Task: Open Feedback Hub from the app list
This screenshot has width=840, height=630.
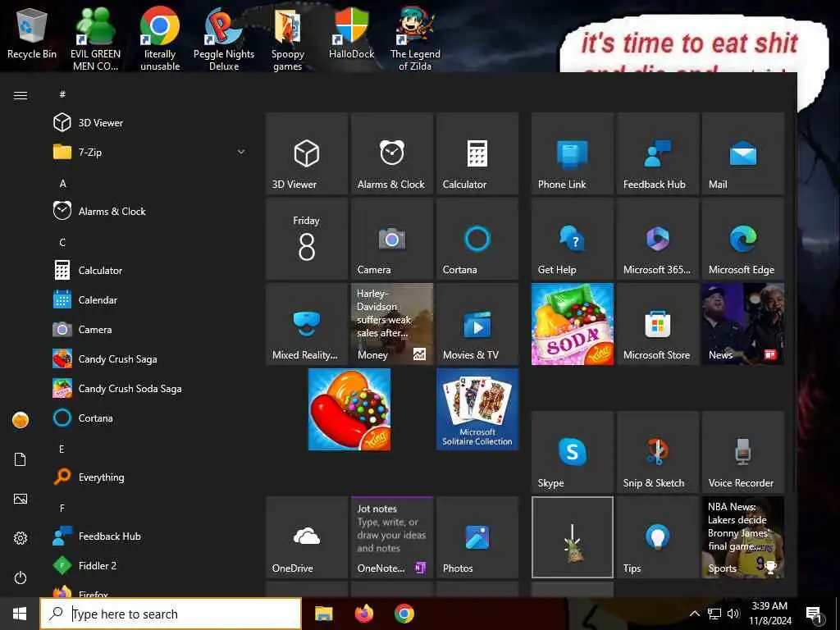Action: [150, 536]
